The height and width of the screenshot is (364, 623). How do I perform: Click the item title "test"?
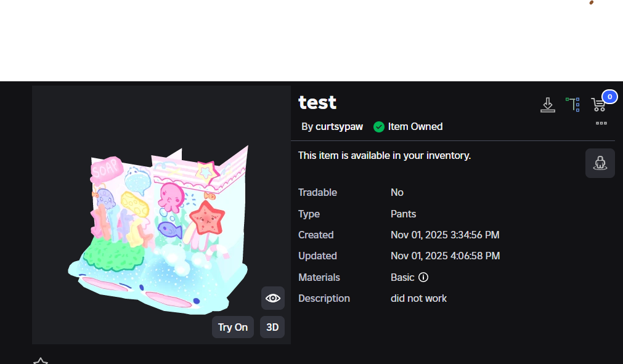[317, 102]
